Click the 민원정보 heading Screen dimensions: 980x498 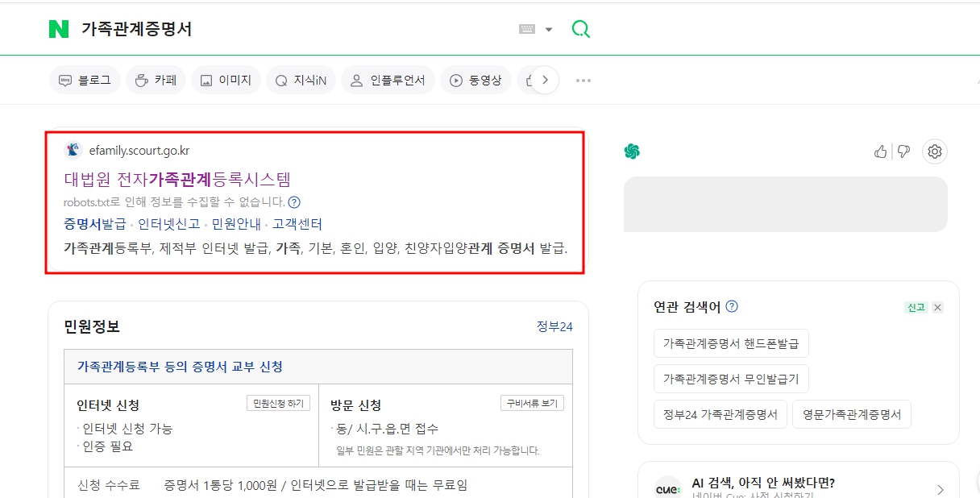pyautogui.click(x=92, y=326)
